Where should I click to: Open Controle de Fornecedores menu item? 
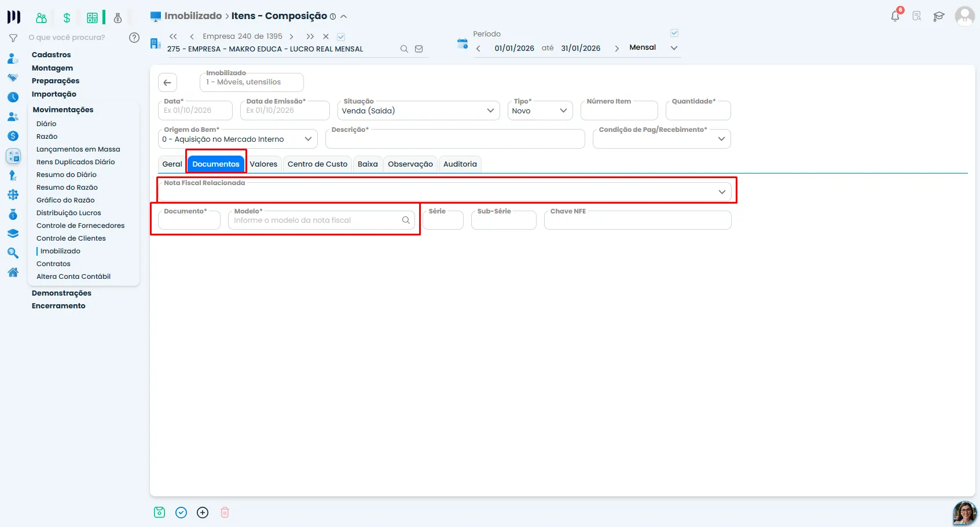pos(80,226)
